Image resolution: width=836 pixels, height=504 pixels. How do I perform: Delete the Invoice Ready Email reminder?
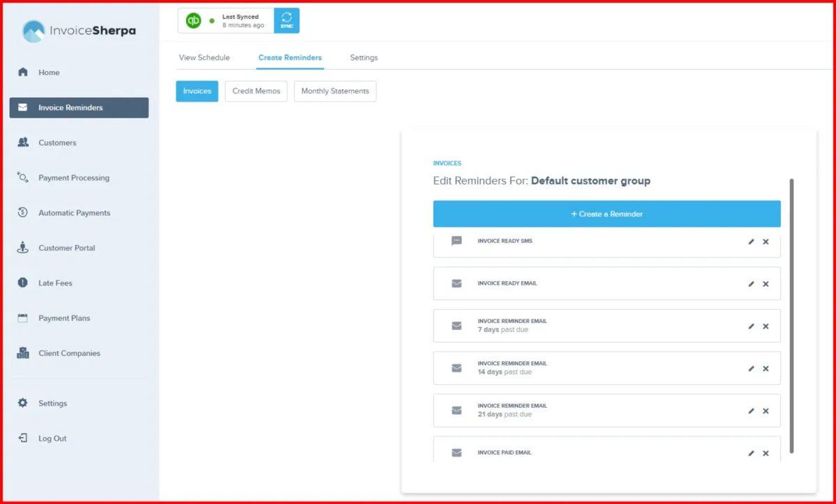766,284
